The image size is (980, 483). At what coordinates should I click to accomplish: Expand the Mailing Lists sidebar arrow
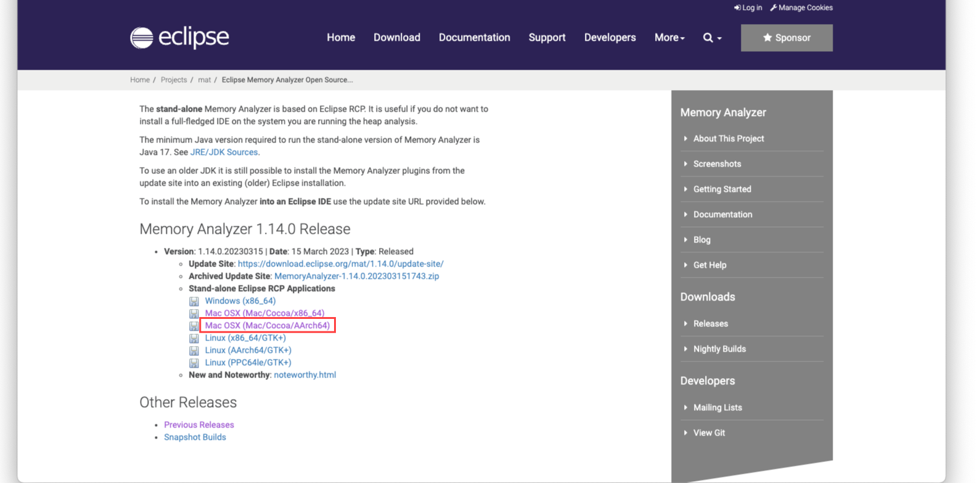click(685, 407)
